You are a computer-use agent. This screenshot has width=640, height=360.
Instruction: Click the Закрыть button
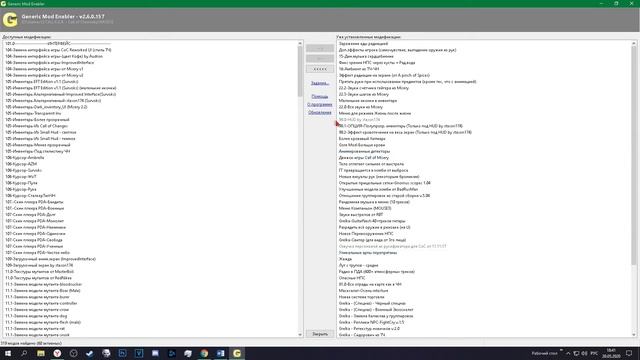[x=320, y=334]
